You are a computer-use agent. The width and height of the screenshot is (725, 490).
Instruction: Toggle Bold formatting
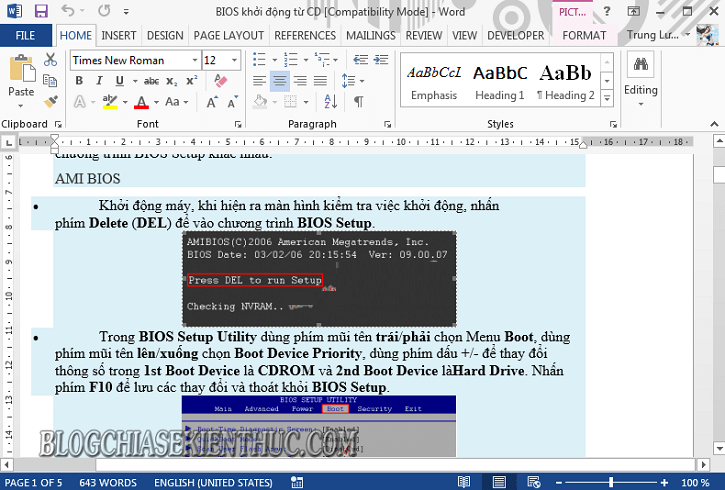79,81
